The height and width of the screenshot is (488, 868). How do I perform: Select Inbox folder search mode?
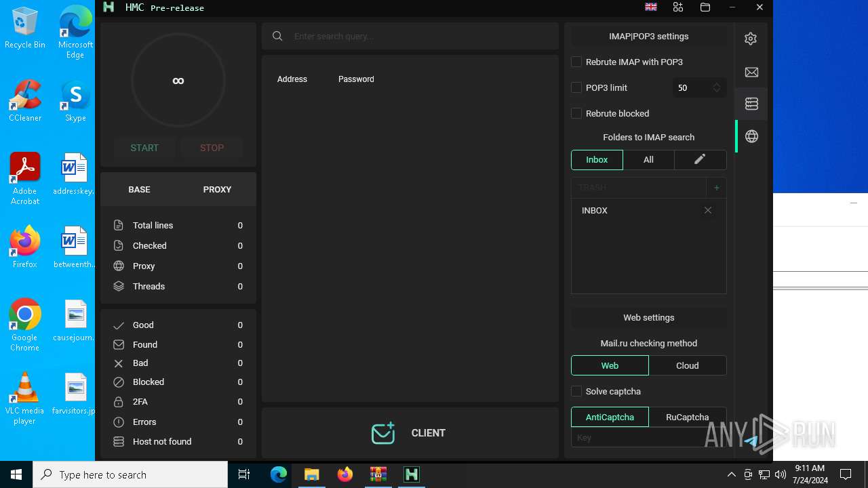click(597, 159)
